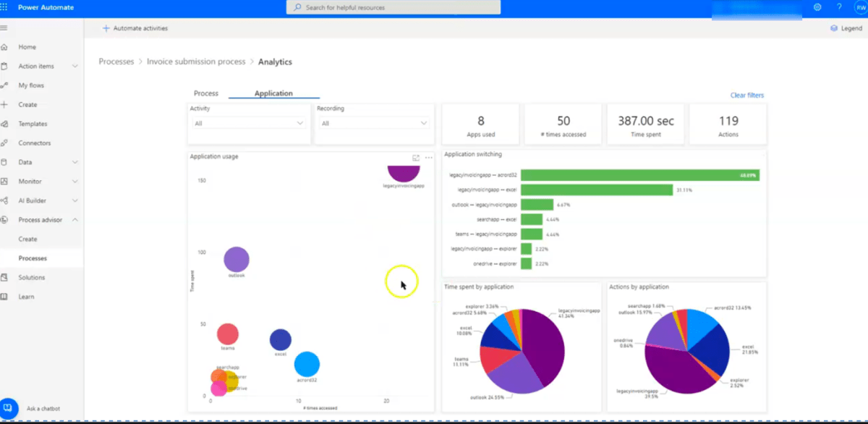
Task: Click the chatbot icon at bottom left
Action: [x=8, y=408]
